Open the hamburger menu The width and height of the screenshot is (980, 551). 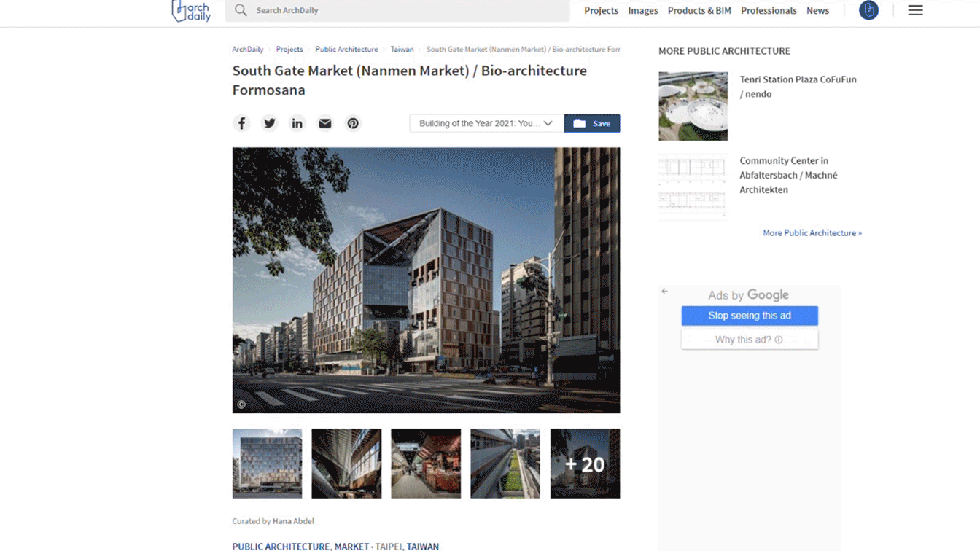tap(915, 10)
